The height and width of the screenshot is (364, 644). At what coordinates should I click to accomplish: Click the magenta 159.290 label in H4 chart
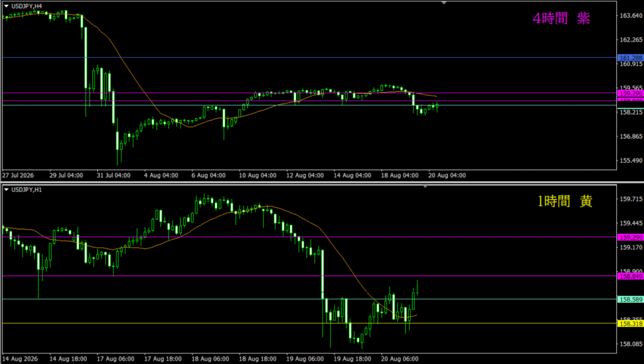pyautogui.click(x=630, y=94)
